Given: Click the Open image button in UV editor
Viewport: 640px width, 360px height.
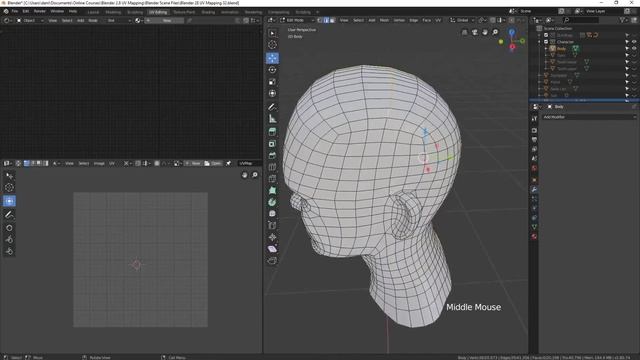Looking at the screenshot, I should 213,163.
